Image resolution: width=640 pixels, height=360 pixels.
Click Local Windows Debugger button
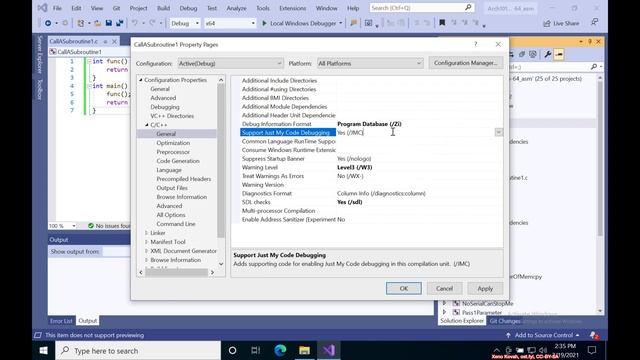(x=302, y=23)
